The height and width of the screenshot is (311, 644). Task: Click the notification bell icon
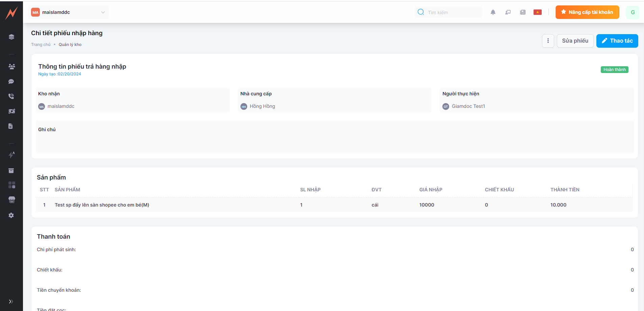pos(493,13)
